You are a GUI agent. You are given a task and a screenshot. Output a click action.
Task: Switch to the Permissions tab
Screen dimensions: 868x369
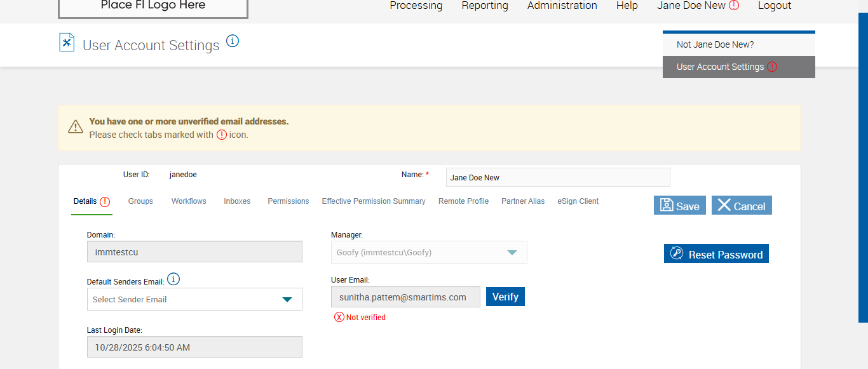pos(288,201)
